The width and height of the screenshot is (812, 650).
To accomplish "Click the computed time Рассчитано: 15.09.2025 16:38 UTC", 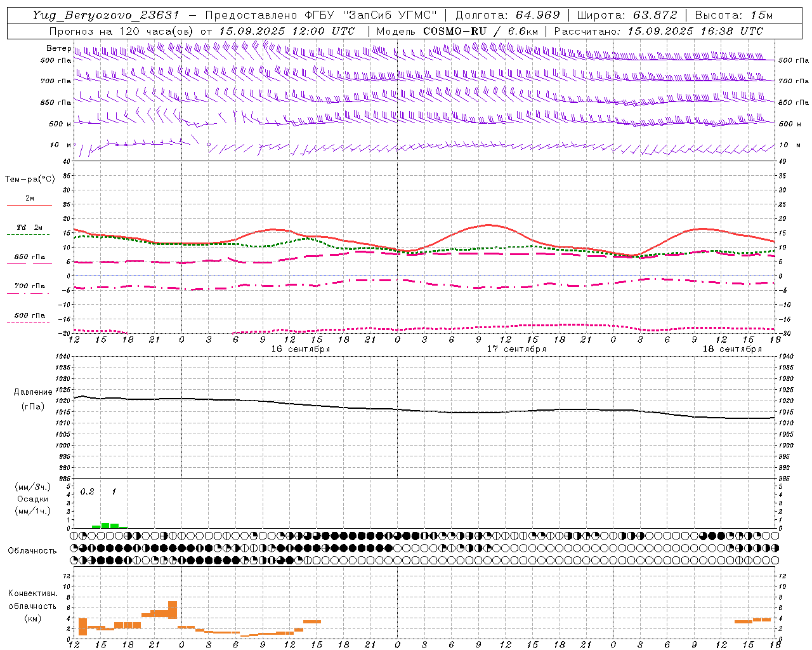I will point(658,31).
